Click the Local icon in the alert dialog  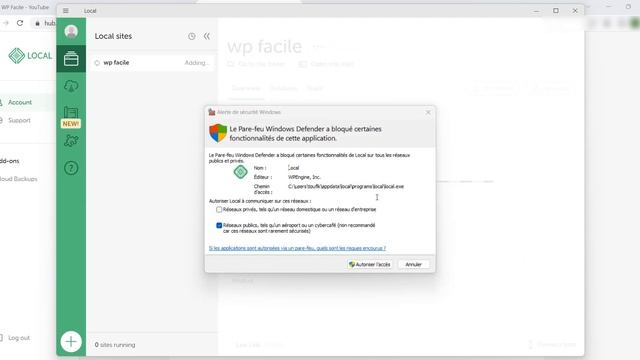pyautogui.click(x=240, y=172)
